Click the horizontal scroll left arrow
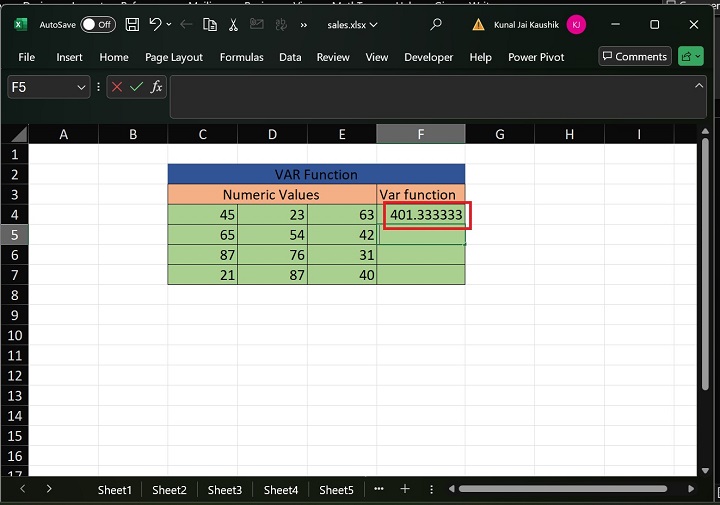 (x=452, y=489)
